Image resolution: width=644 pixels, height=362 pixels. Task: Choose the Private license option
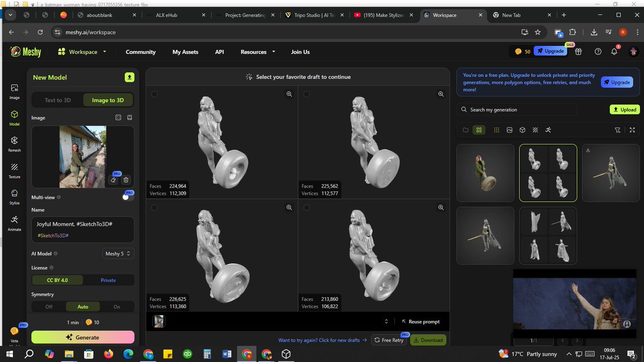pyautogui.click(x=108, y=280)
